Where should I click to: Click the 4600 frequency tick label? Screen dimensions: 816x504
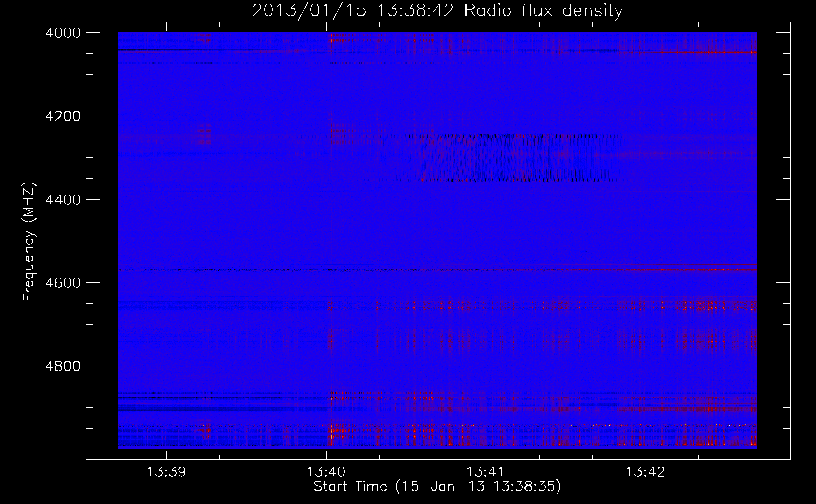coord(63,283)
